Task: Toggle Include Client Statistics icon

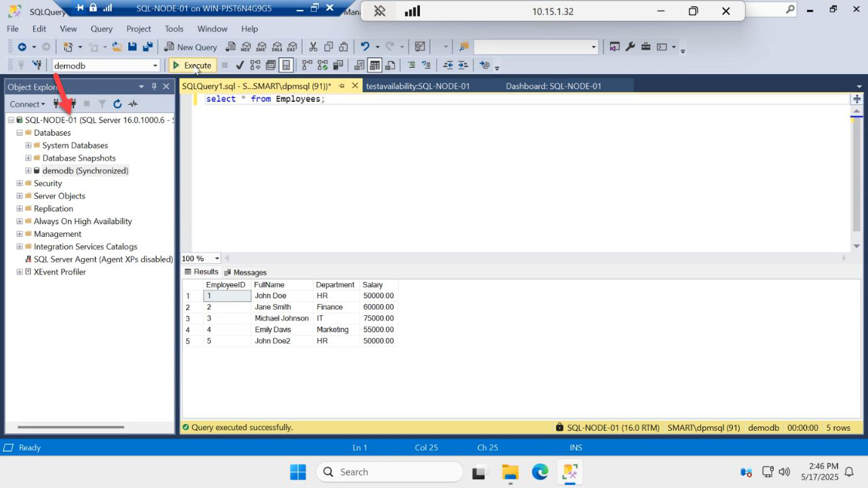Action: click(338, 65)
